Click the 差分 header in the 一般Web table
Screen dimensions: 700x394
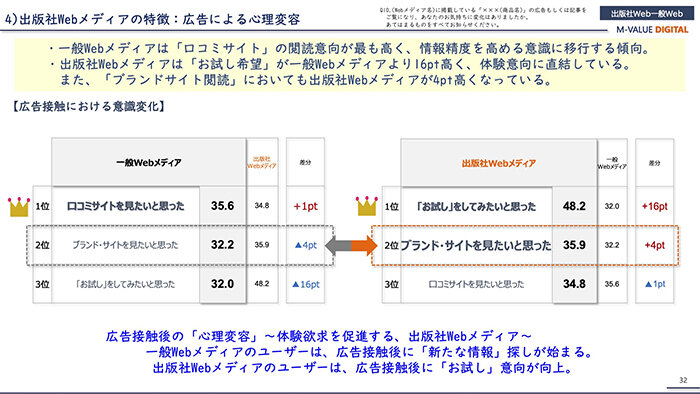pos(305,162)
